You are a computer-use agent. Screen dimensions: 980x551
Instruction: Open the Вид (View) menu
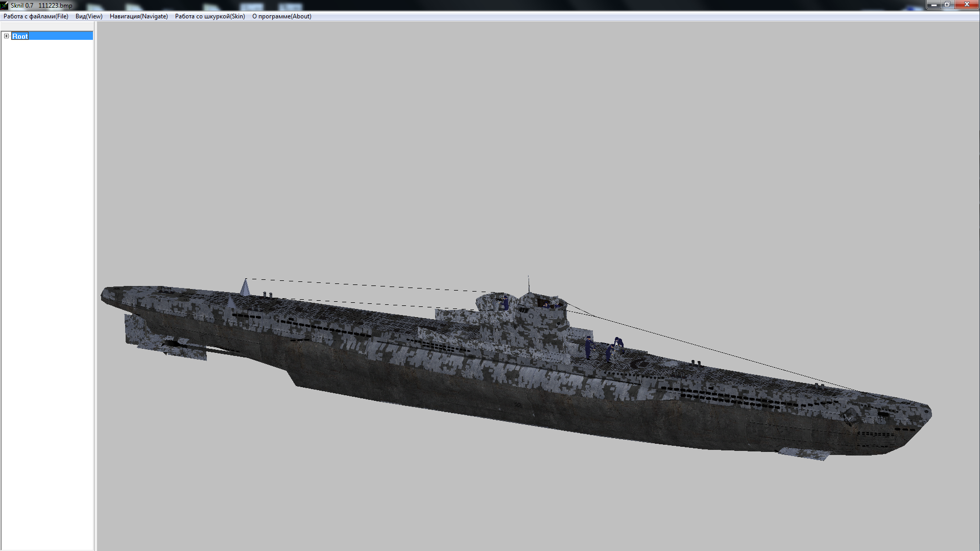pos(89,16)
